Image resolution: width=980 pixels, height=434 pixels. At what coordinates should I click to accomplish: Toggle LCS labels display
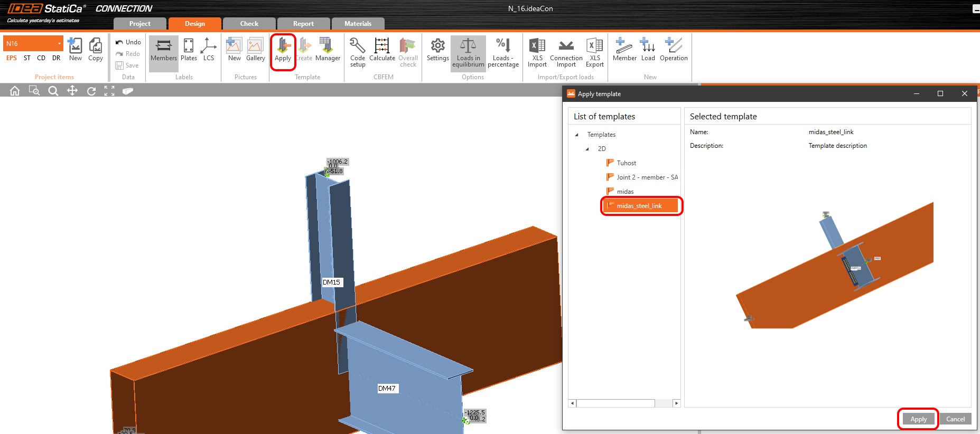click(209, 51)
